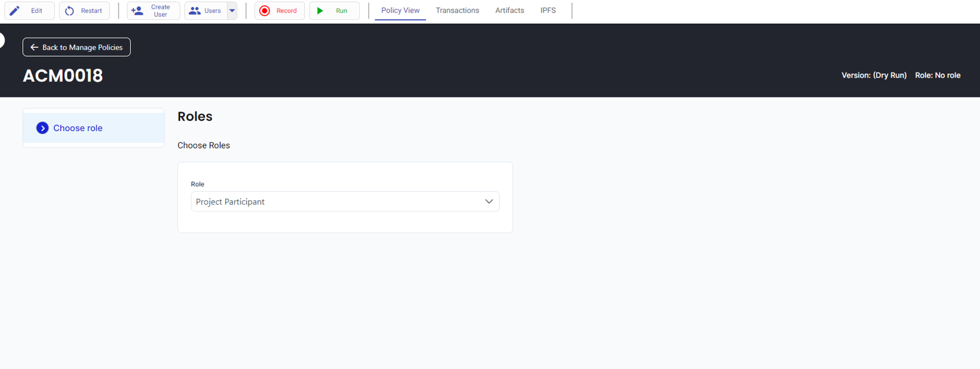Switch to the Policy View tab

400,10
